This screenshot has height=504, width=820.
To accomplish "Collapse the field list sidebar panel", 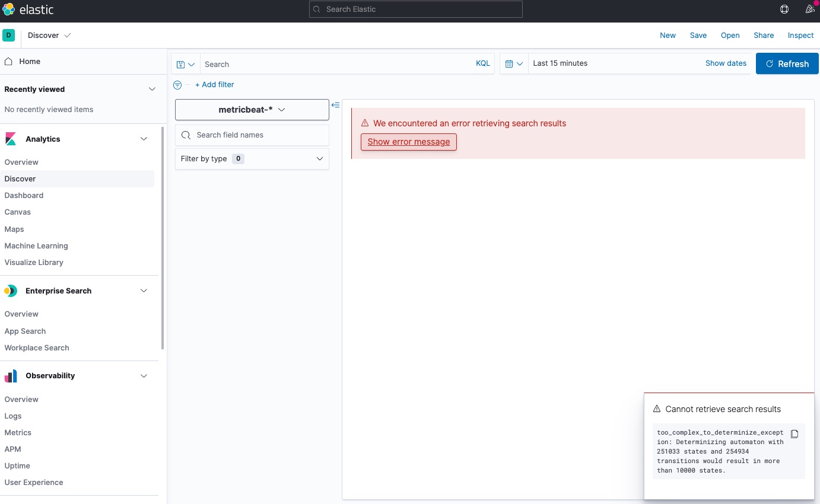I will tap(336, 105).
